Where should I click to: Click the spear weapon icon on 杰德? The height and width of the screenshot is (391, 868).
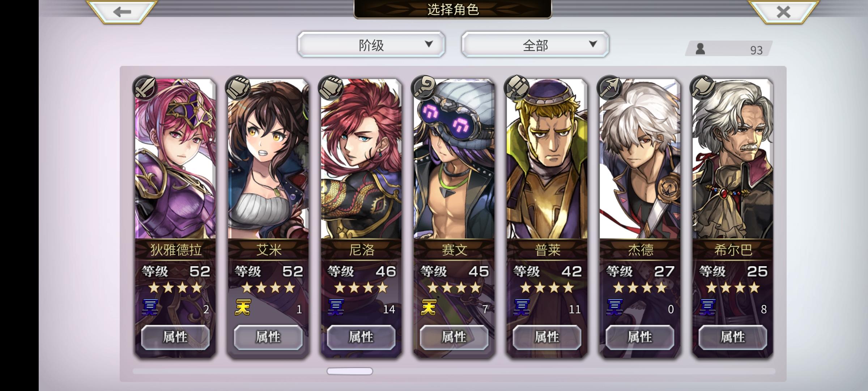[x=609, y=88]
